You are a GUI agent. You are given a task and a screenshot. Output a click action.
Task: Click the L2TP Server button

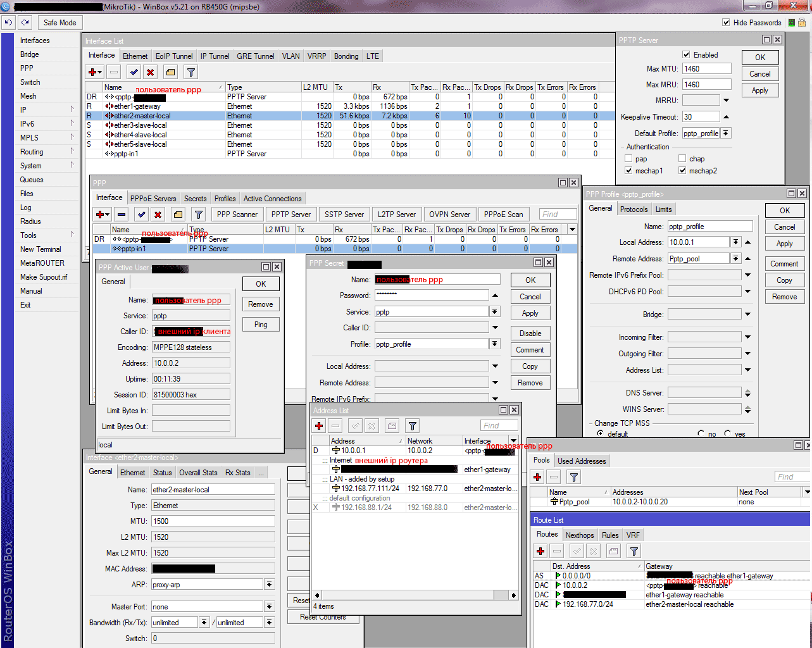pos(397,215)
